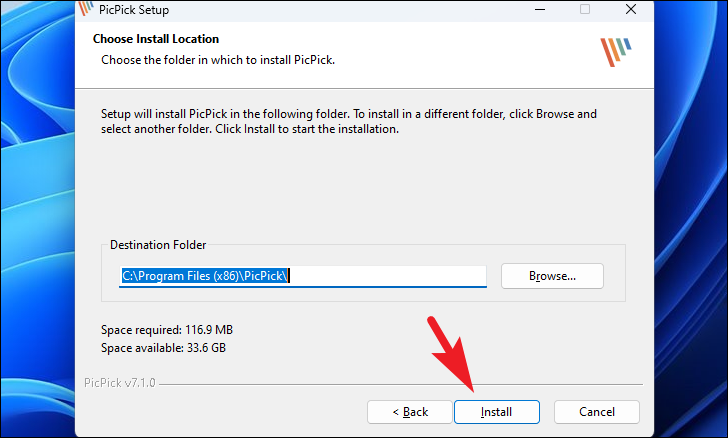Click Browse to choose another folder

tap(552, 276)
